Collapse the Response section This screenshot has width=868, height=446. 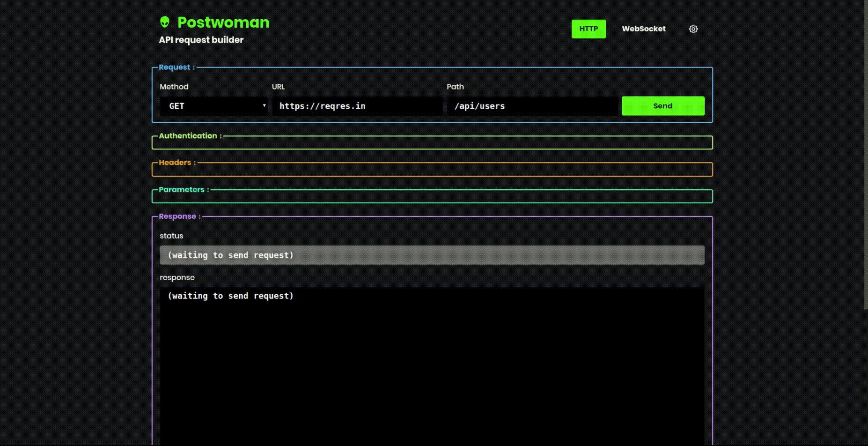pos(179,216)
